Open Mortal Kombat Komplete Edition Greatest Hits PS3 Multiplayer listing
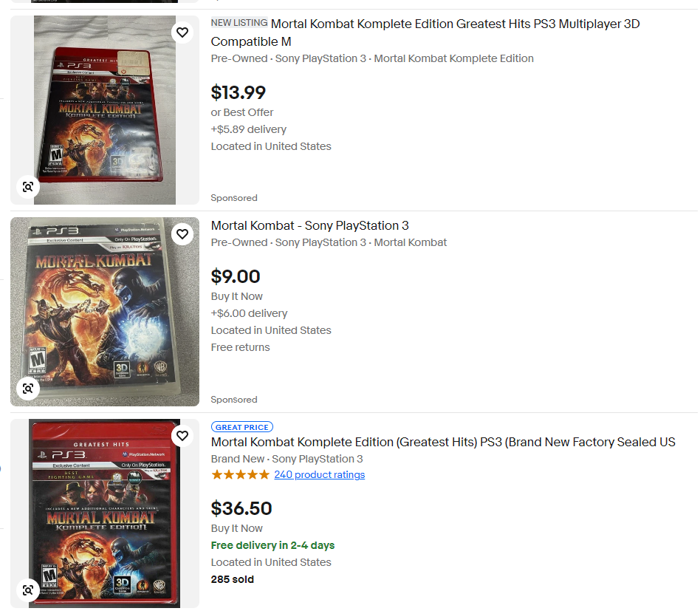 [x=425, y=33]
